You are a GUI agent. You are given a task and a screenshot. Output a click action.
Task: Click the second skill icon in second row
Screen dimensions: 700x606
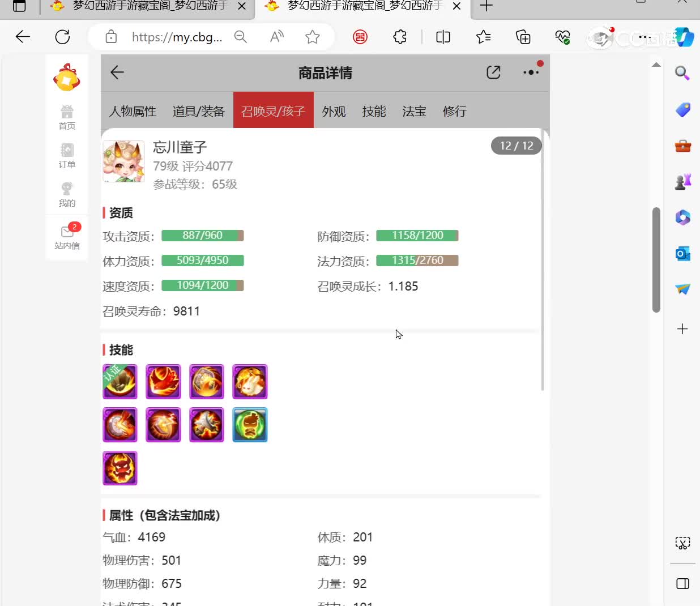[163, 425]
